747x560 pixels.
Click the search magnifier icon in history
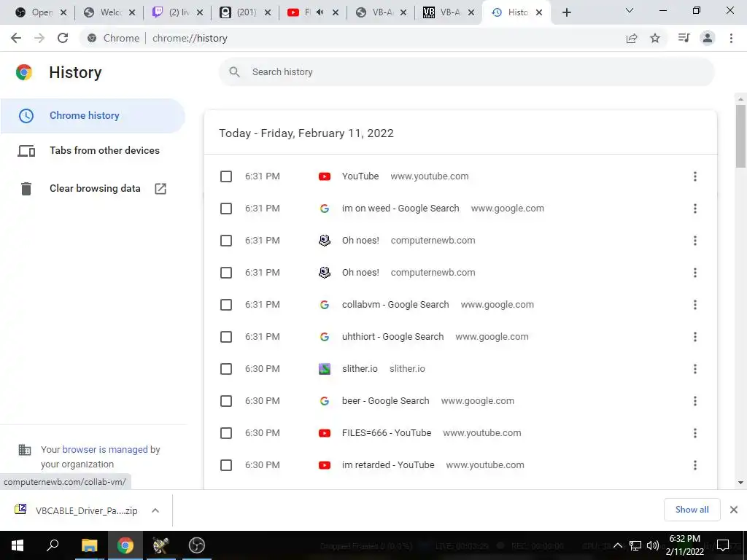click(234, 72)
